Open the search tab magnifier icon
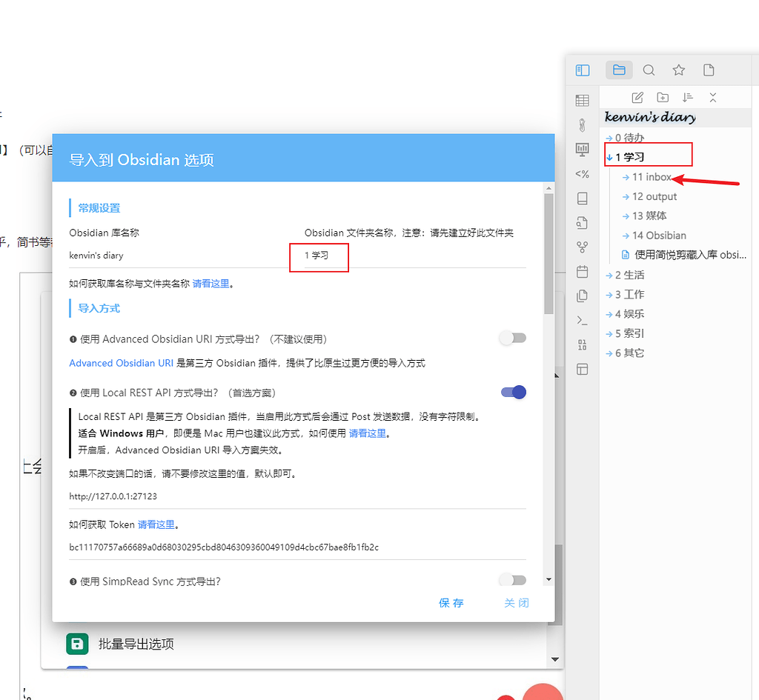Viewport: 759px width, 700px height. pyautogui.click(x=649, y=70)
